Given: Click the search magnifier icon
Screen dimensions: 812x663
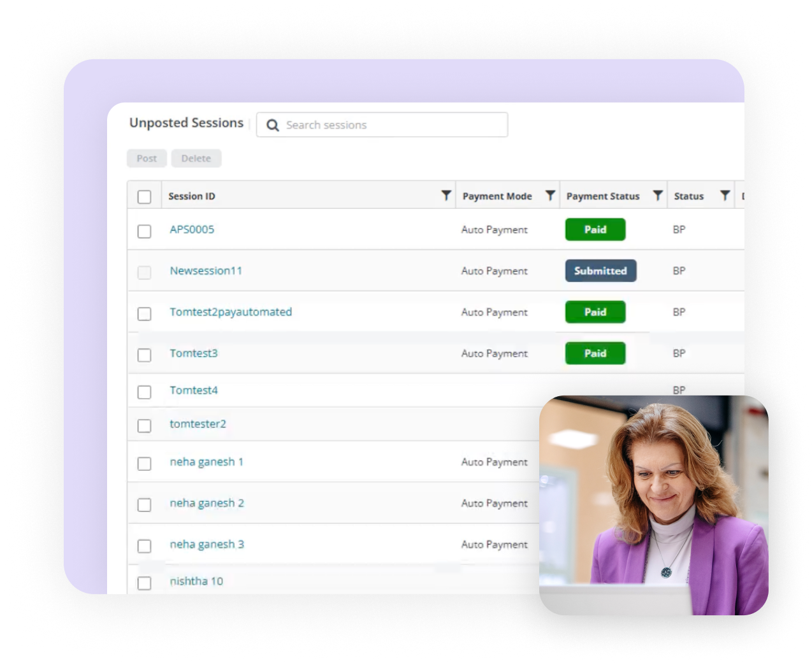Looking at the screenshot, I should pyautogui.click(x=273, y=125).
